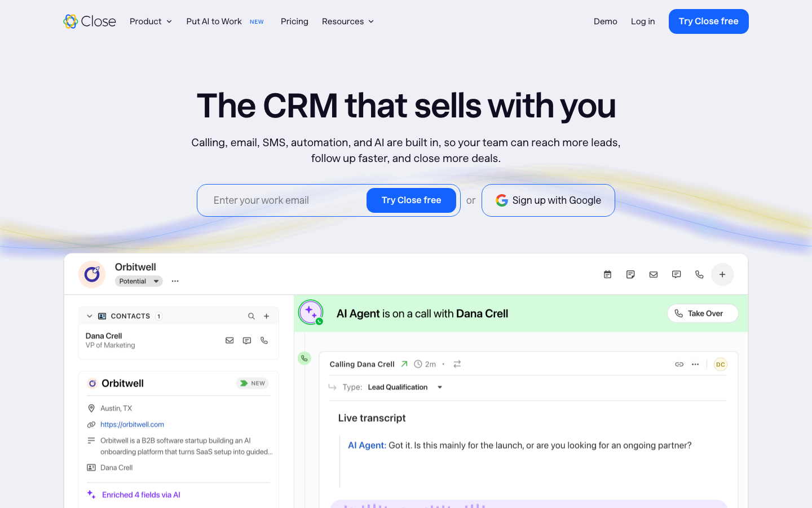
Task: Message Dana Crell via chat icon
Action: 247,340
